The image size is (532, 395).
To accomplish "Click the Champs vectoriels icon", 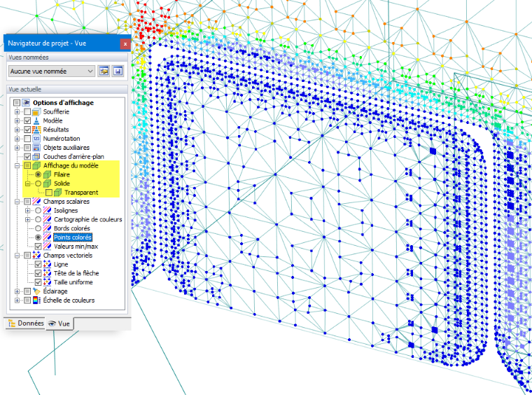I will (36, 255).
